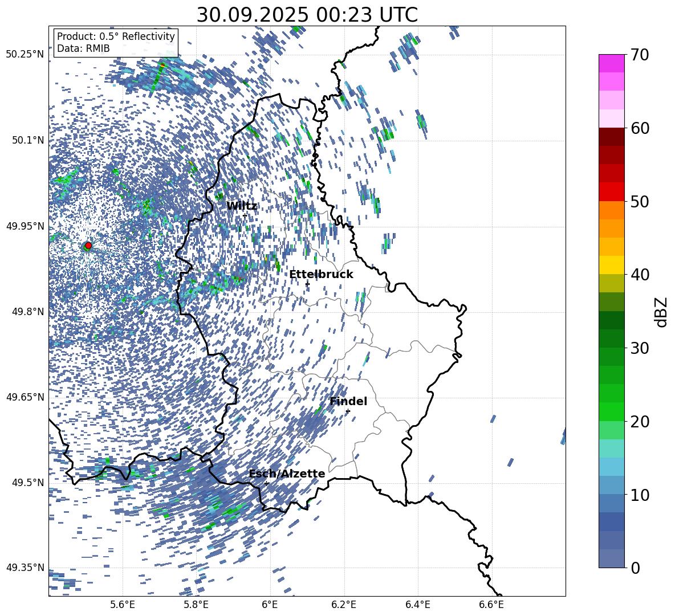
Task: Click the 49.35°N latitude tick label
Action: [25, 568]
